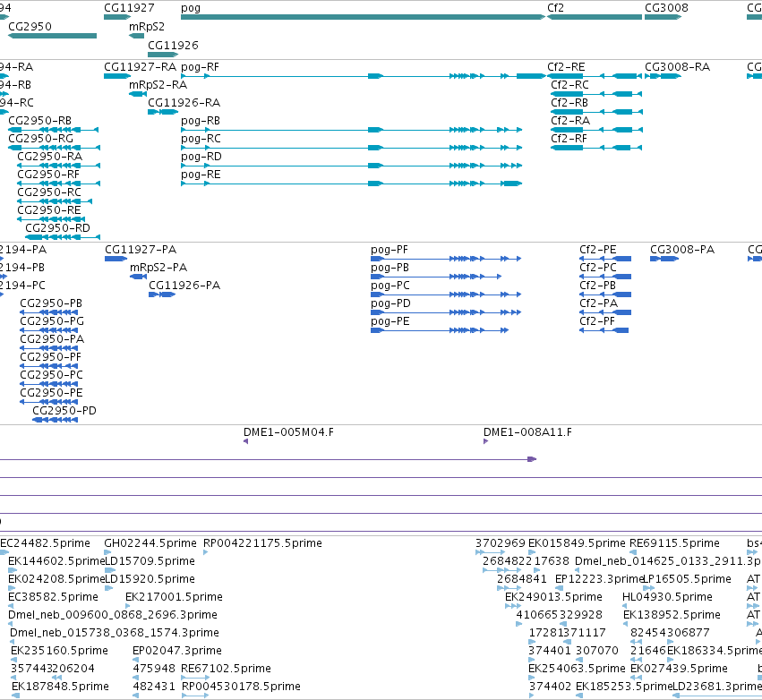Select protein mRpS2-PA
The height and width of the screenshot is (700, 762).
139,277
